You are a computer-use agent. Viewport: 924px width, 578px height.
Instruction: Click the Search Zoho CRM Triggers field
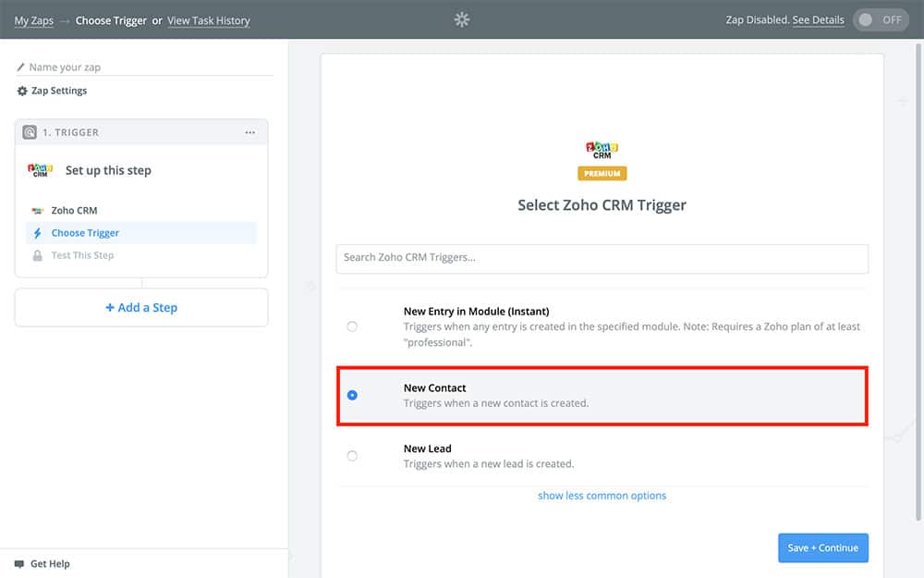(602, 258)
